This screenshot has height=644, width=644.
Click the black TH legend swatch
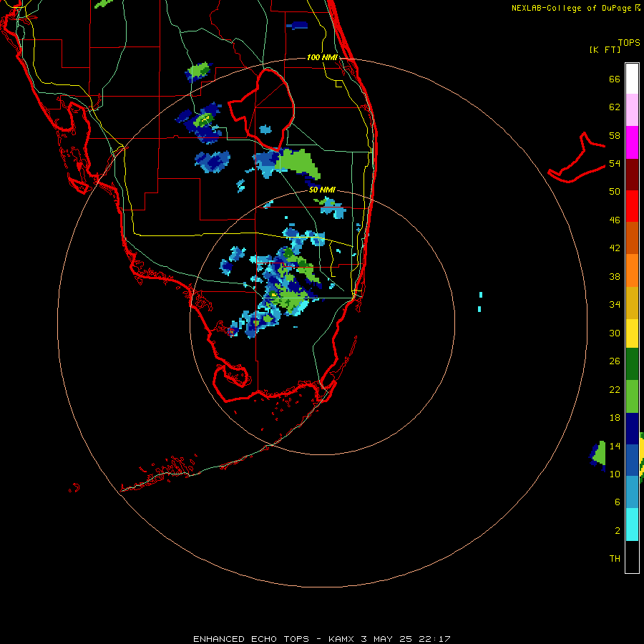pos(632,557)
